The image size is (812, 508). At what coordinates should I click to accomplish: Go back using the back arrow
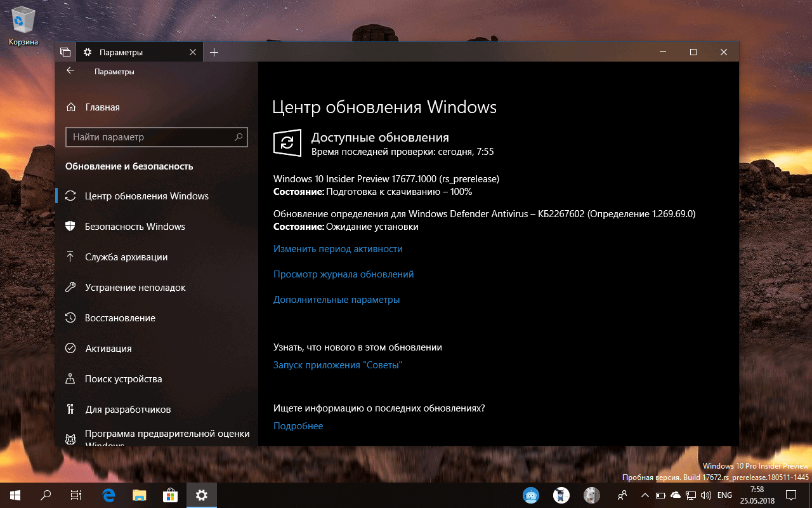point(70,71)
